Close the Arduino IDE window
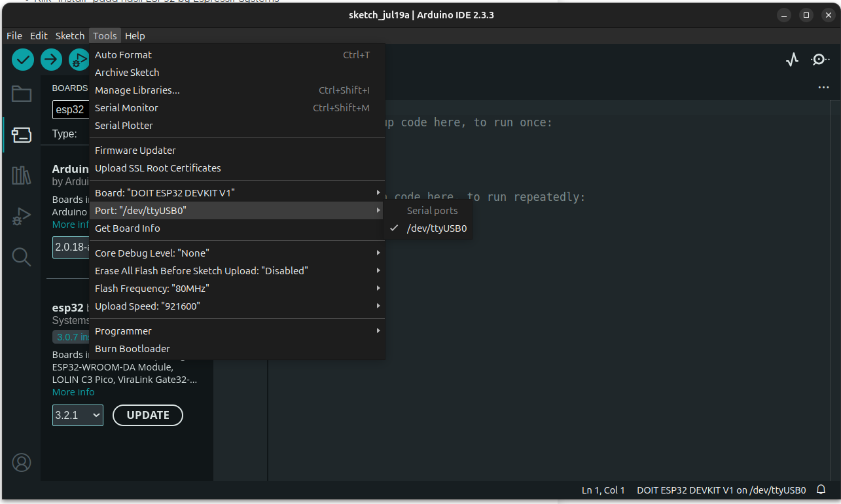This screenshot has height=504, width=841. [827, 14]
